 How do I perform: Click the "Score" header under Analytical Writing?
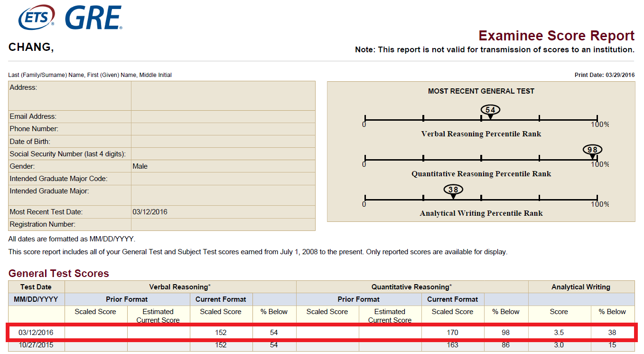click(x=559, y=312)
